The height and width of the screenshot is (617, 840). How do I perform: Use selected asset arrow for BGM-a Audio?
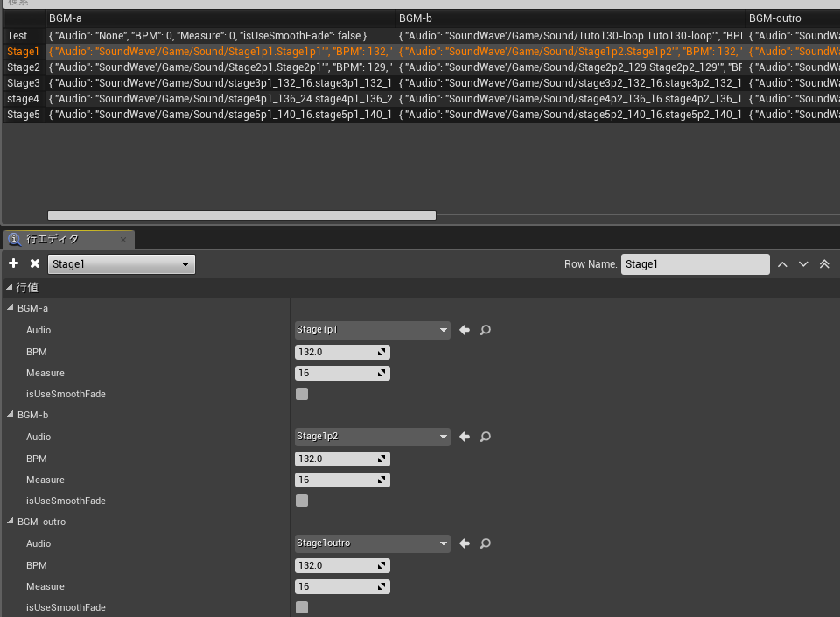[x=465, y=330]
